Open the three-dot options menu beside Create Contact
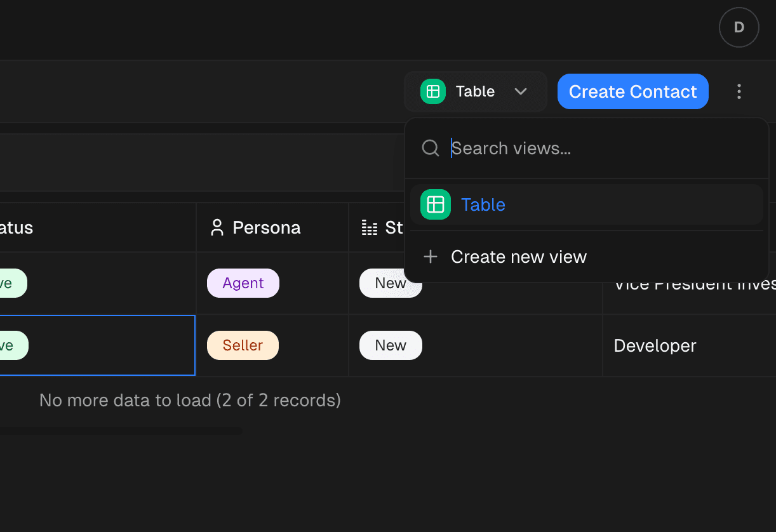The width and height of the screenshot is (776, 532). click(739, 91)
